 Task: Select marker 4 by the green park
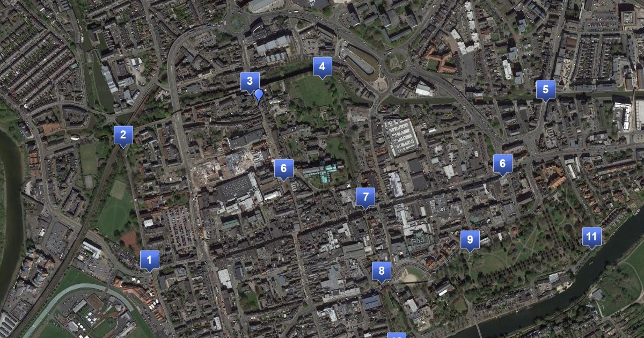pyautogui.click(x=323, y=67)
